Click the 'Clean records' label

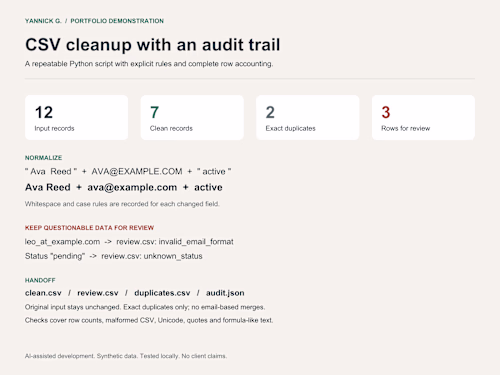coord(171,128)
